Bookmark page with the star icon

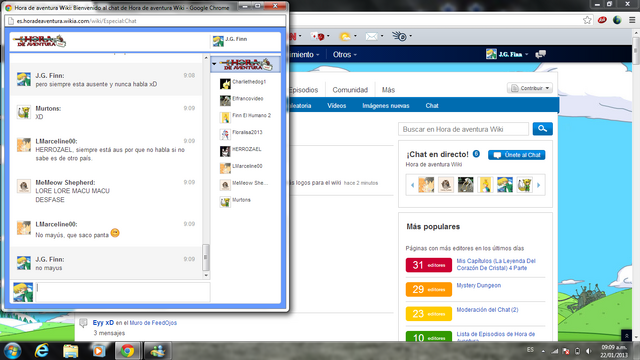coord(587,20)
